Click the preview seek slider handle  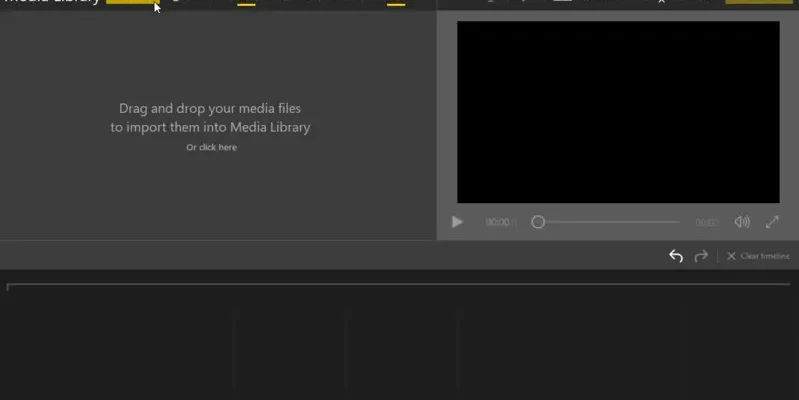(x=538, y=222)
